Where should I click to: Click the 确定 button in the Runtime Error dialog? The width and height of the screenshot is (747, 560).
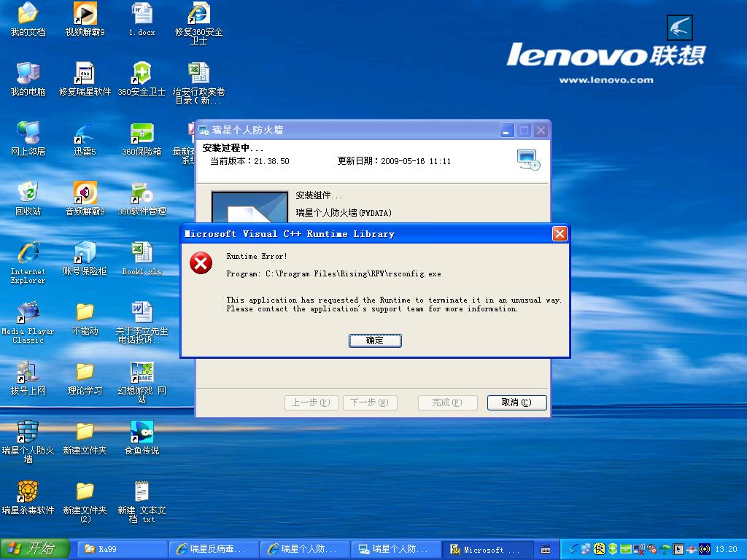pyautogui.click(x=375, y=341)
